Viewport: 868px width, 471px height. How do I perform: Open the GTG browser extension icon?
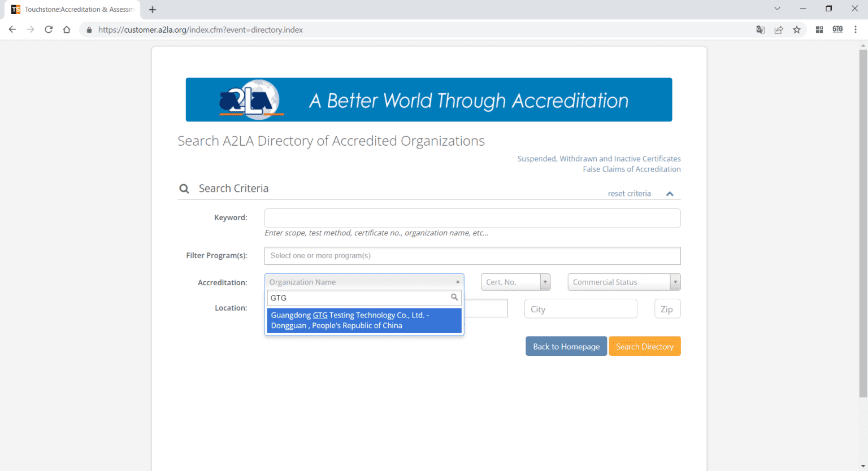(x=837, y=29)
